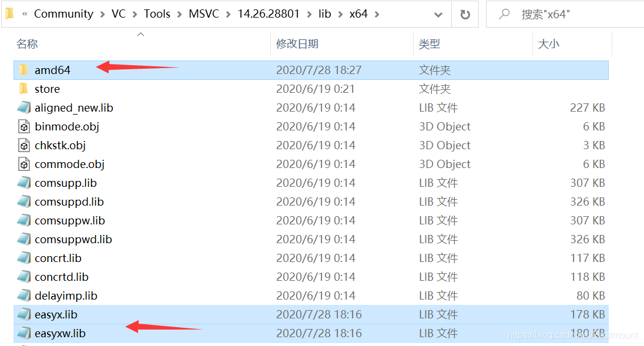The image size is (644, 346).
Task: Sort by the 修改日期 column header
Action: click(x=297, y=44)
